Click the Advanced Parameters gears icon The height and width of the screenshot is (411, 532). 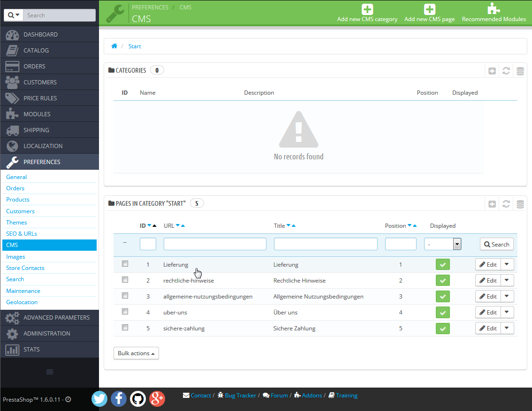pos(12,318)
